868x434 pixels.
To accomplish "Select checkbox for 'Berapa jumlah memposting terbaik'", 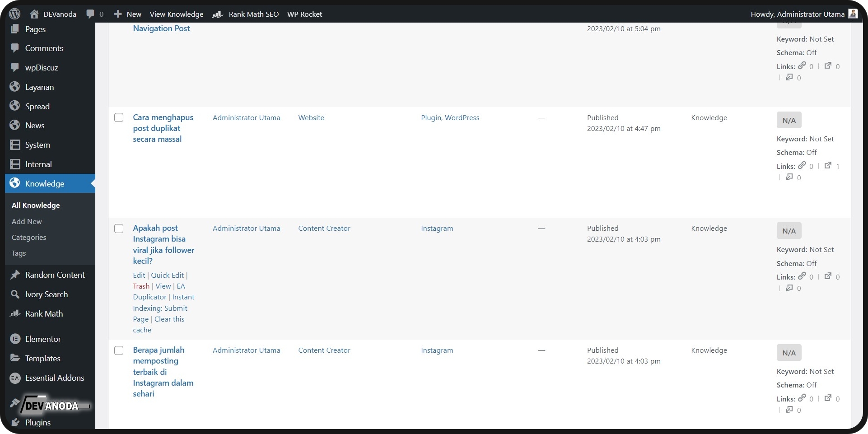I will 119,350.
